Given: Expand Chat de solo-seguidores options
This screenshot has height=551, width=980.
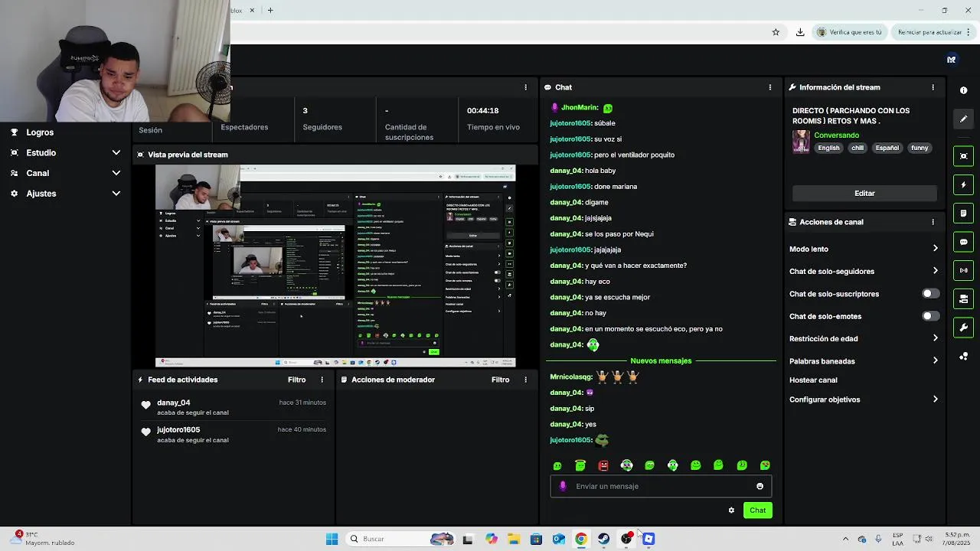Looking at the screenshot, I should pos(935,271).
